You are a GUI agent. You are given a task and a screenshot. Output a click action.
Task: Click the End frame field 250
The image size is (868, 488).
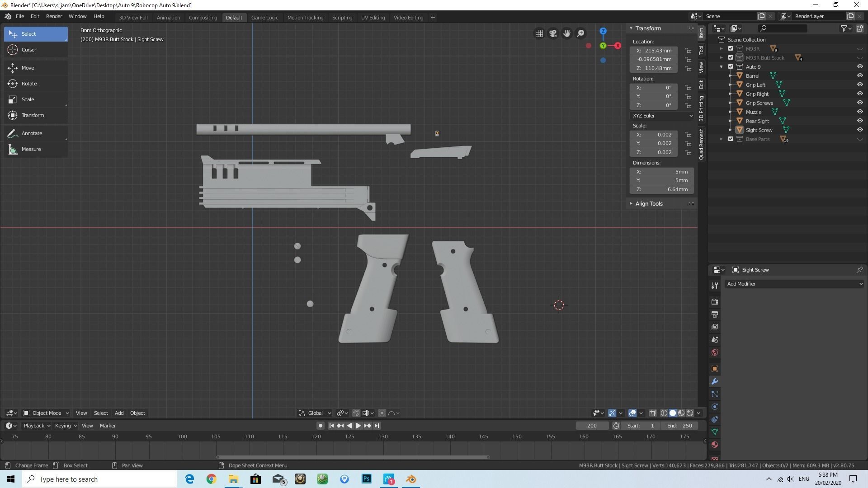679,426
